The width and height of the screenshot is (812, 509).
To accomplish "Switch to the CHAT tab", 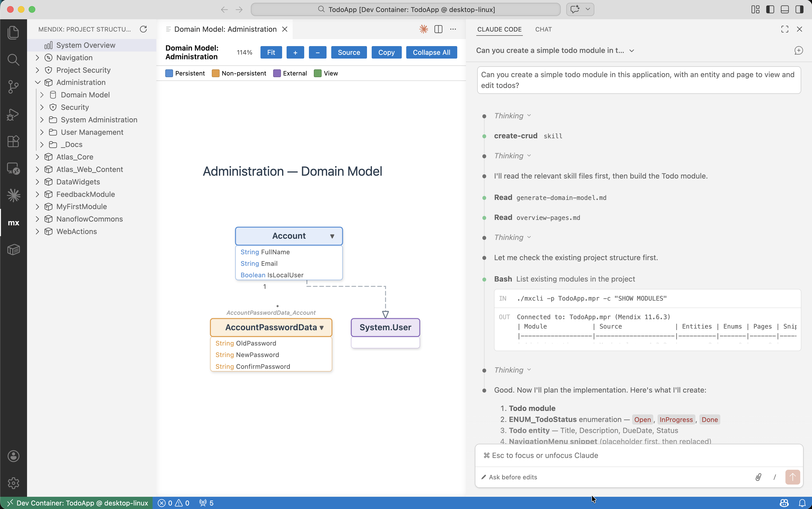I will [x=543, y=29].
